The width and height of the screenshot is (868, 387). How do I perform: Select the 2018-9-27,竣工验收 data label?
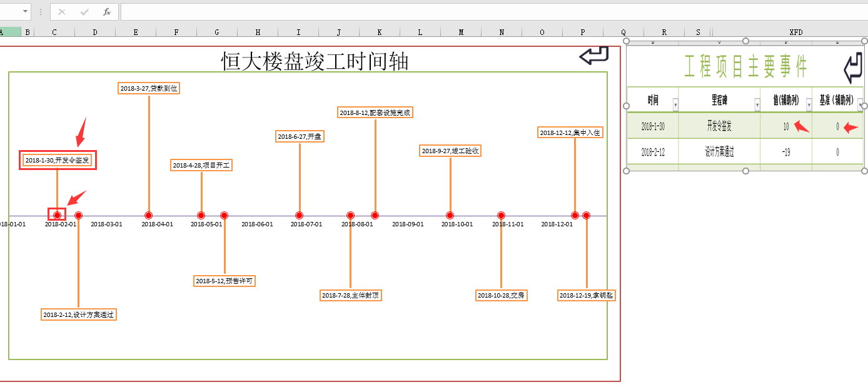pyautogui.click(x=450, y=151)
